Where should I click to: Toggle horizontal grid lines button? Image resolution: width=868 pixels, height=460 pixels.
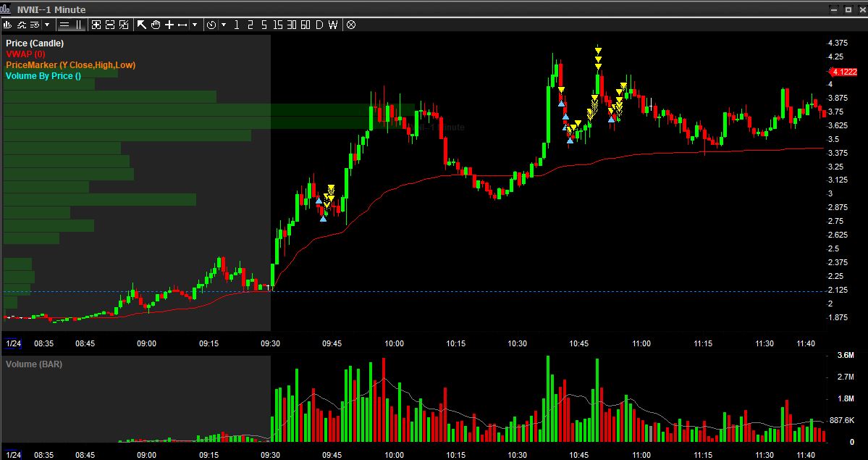pos(64,25)
